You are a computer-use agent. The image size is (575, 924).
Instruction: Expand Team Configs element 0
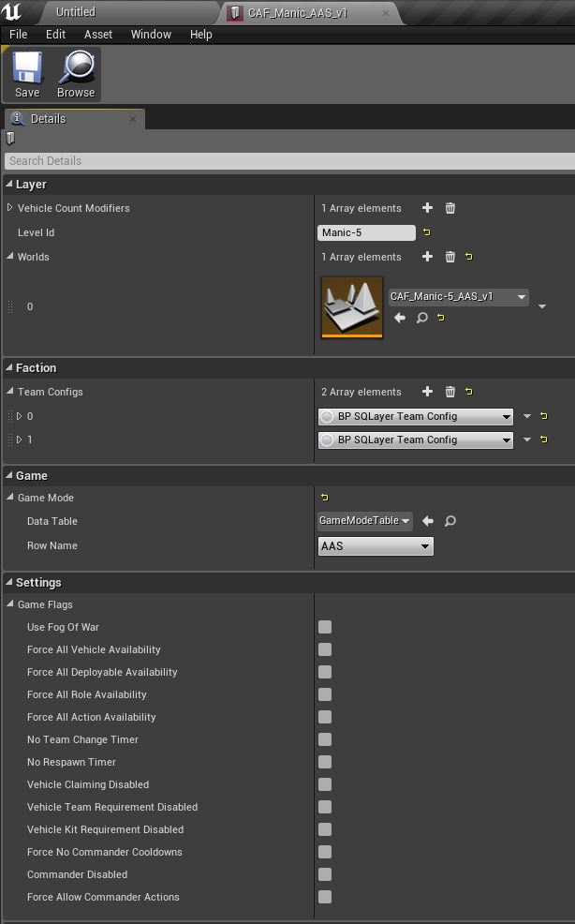point(19,416)
